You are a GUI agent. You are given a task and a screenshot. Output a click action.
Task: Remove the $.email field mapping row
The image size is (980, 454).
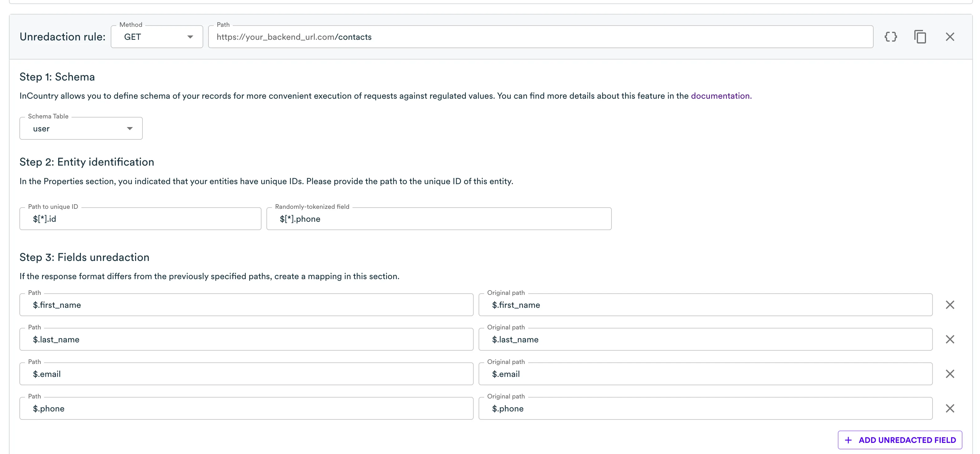949,374
